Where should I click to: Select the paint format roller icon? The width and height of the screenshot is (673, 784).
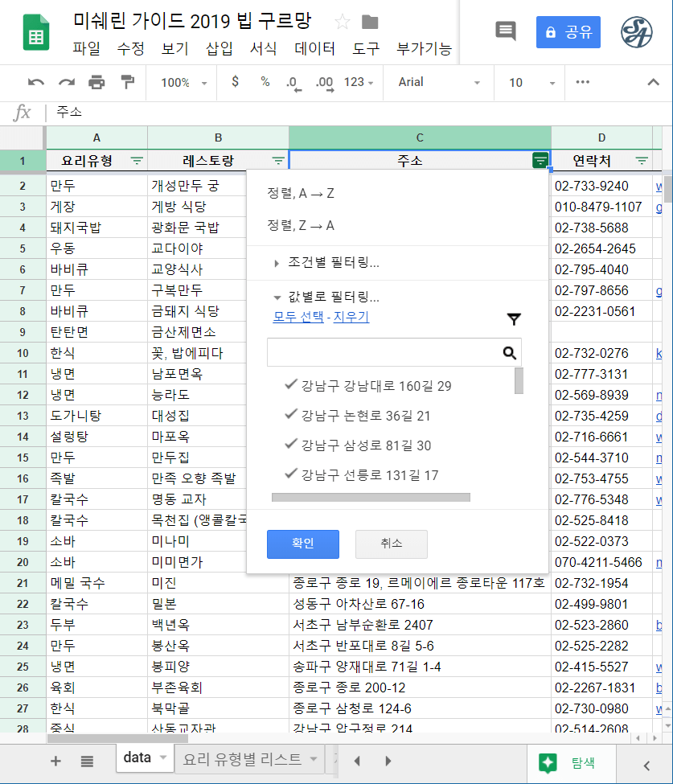[x=127, y=82]
